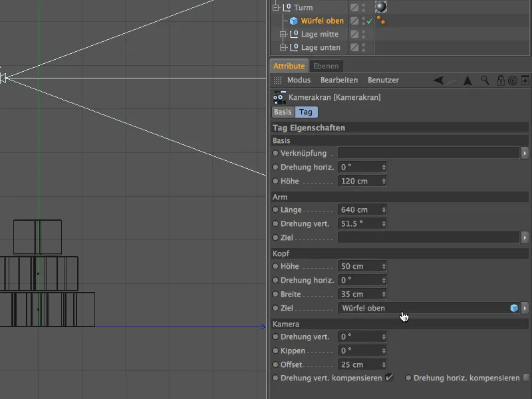Click the dotted grip handle beside Modus
Image resolution: width=532 pixels, height=399 pixels.
277,80
